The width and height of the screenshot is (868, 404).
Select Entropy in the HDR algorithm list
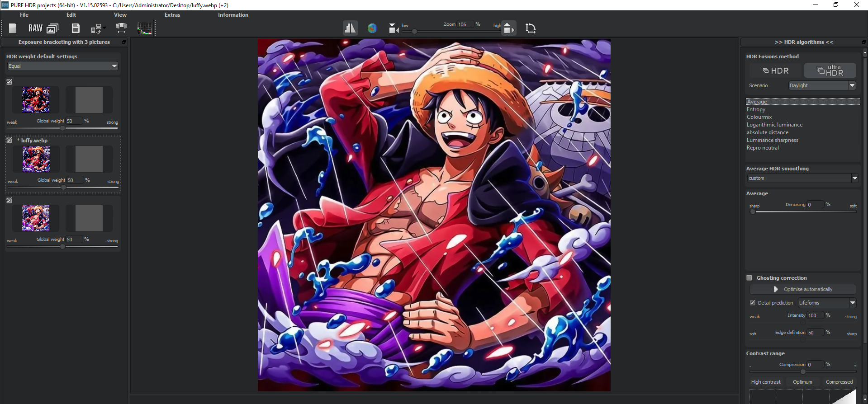[756, 109]
